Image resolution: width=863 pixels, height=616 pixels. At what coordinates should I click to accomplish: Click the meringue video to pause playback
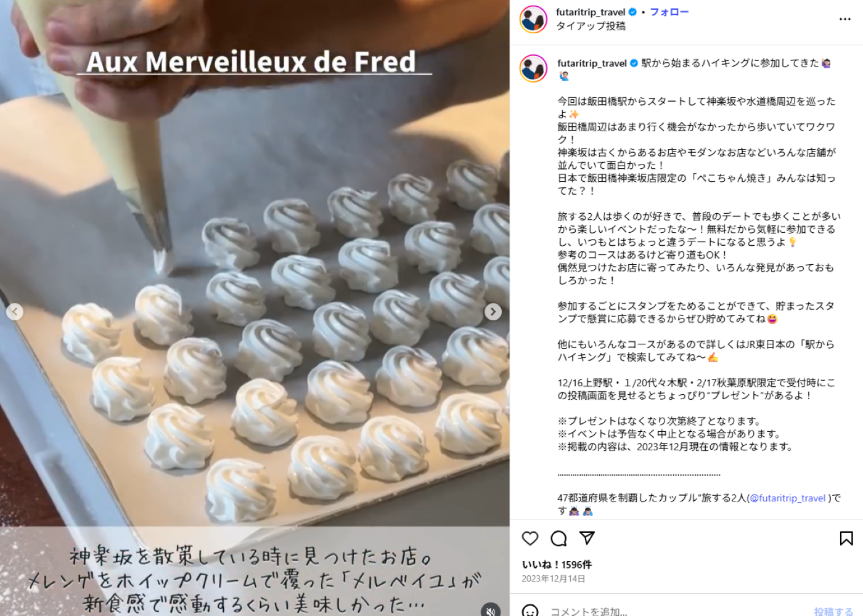pos(255,308)
